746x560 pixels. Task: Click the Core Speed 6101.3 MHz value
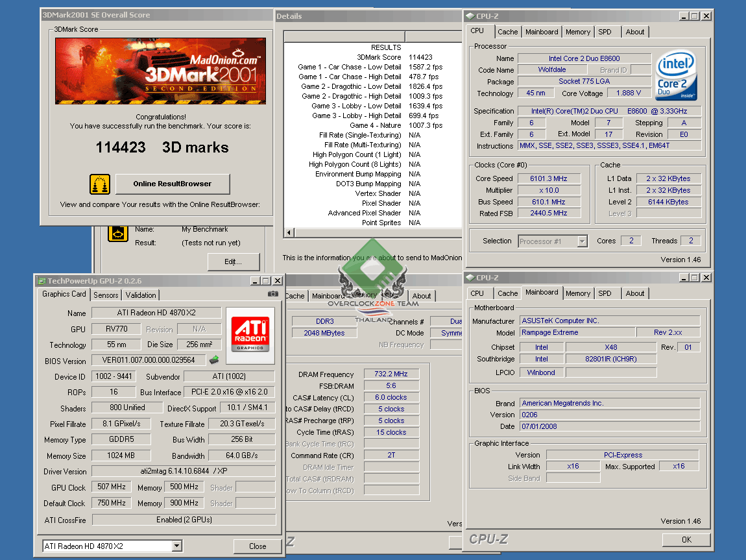tap(549, 178)
